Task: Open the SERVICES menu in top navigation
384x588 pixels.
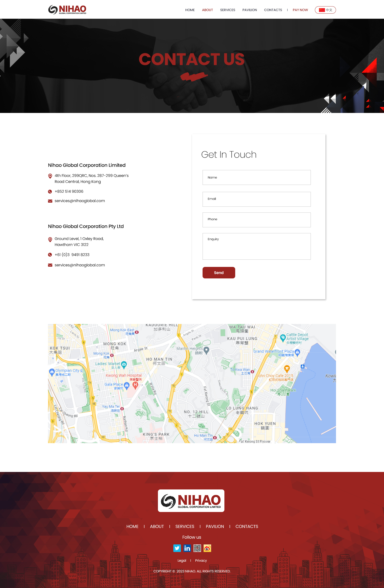Action: tap(228, 10)
